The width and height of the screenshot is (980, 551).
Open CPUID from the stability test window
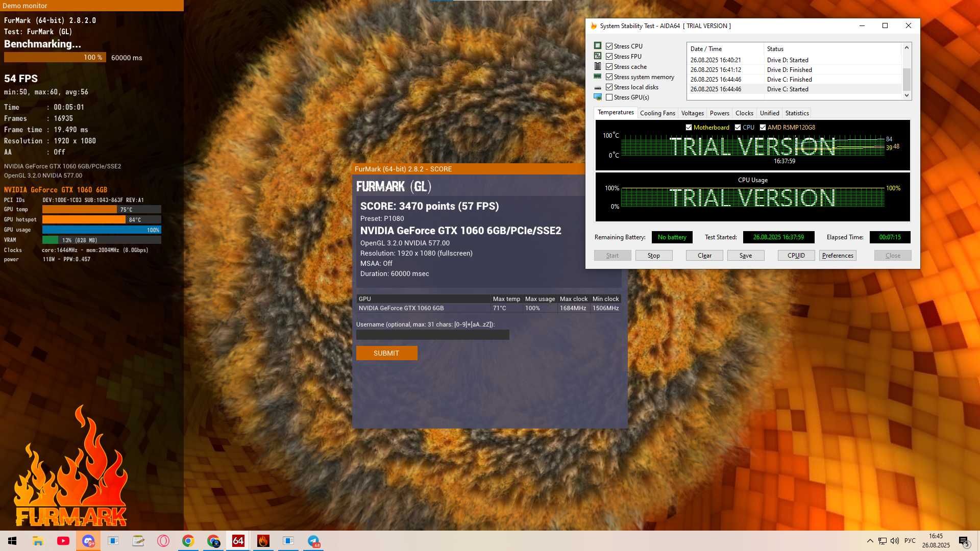pyautogui.click(x=796, y=256)
